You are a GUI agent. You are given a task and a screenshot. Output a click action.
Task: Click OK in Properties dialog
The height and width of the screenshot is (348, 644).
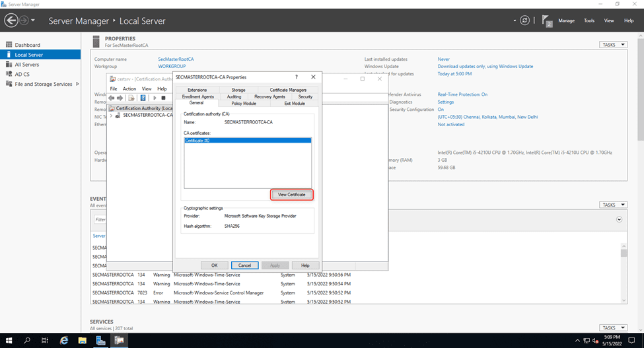(215, 265)
